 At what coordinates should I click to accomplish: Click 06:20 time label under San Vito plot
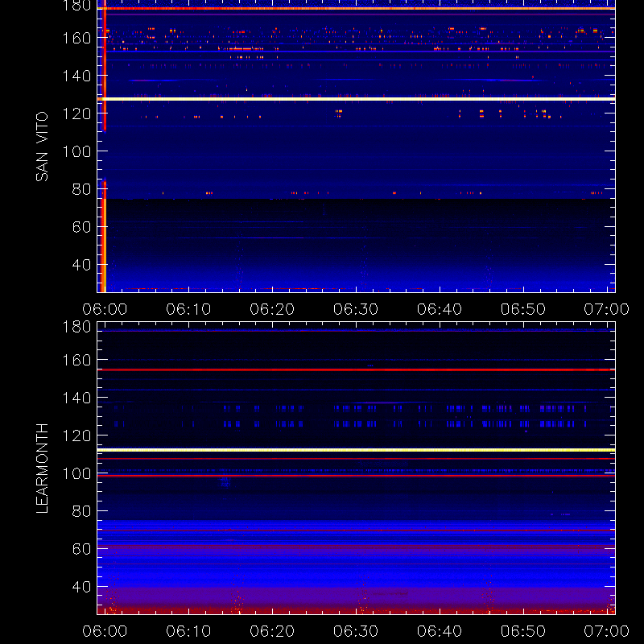272,309
